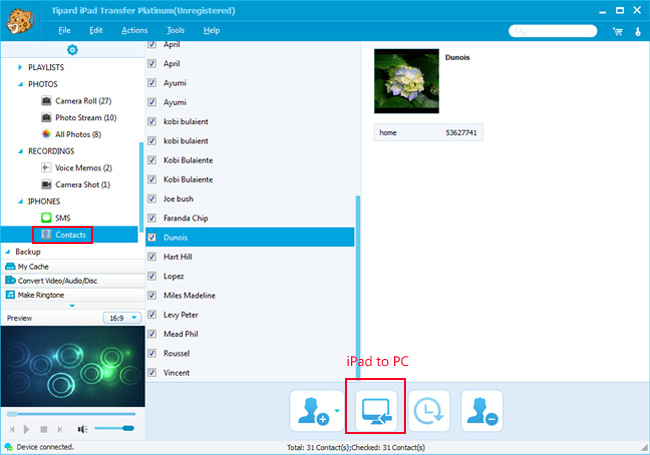Open the Actions menu
Image resolution: width=650 pixels, height=455 pixels.
pyautogui.click(x=134, y=30)
